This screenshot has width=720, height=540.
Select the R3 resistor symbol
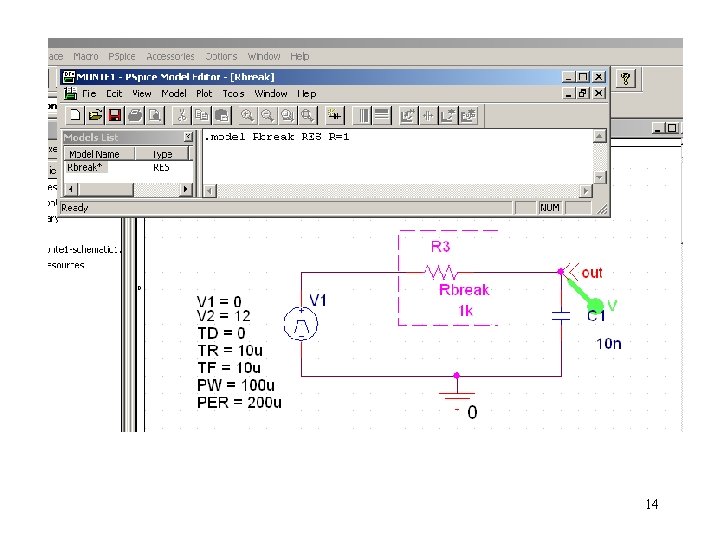[x=441, y=272]
